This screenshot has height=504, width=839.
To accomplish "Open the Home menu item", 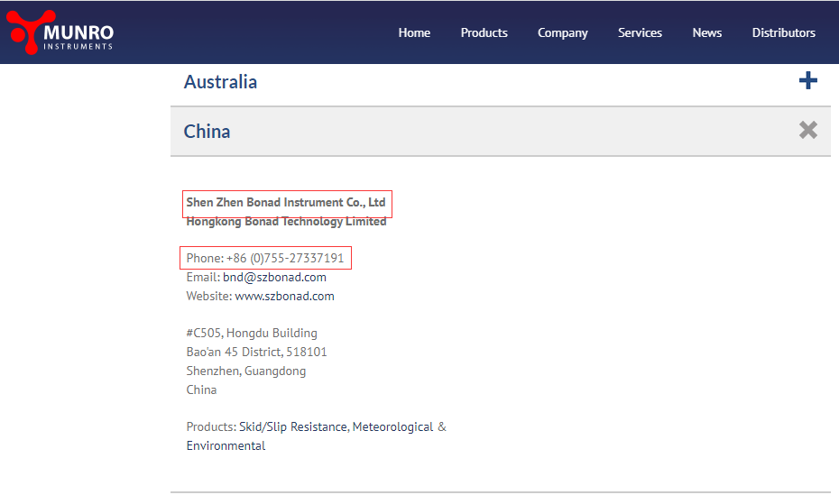I will click(414, 32).
